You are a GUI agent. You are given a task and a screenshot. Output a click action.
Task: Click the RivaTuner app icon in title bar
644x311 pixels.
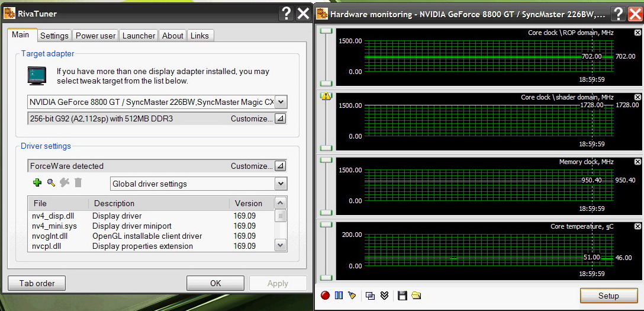point(9,14)
